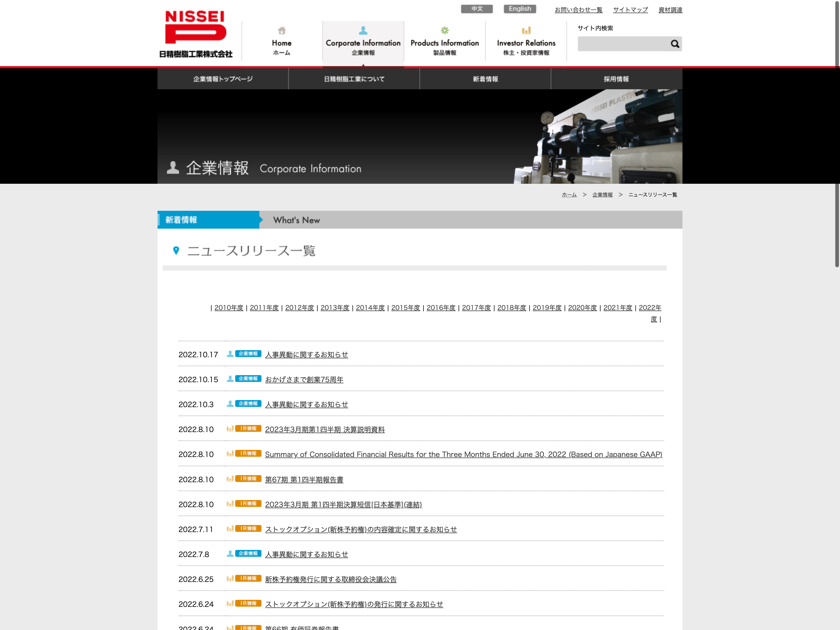Open the 採用情報 submenu tab
840x630 pixels.
(616, 79)
